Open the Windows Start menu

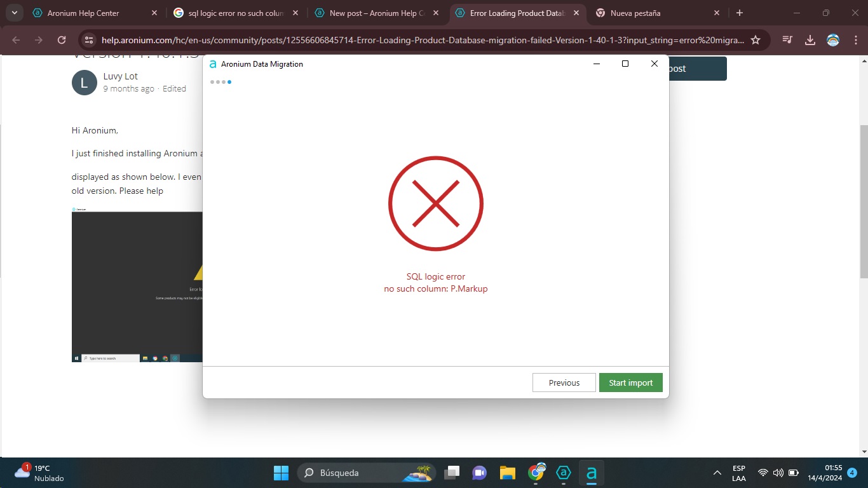point(281,473)
